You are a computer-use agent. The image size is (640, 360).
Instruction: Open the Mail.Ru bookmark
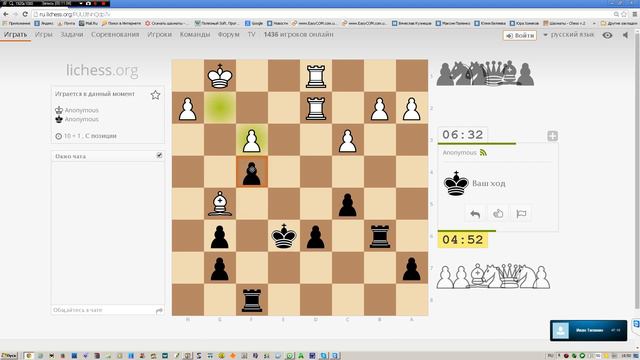(89, 23)
